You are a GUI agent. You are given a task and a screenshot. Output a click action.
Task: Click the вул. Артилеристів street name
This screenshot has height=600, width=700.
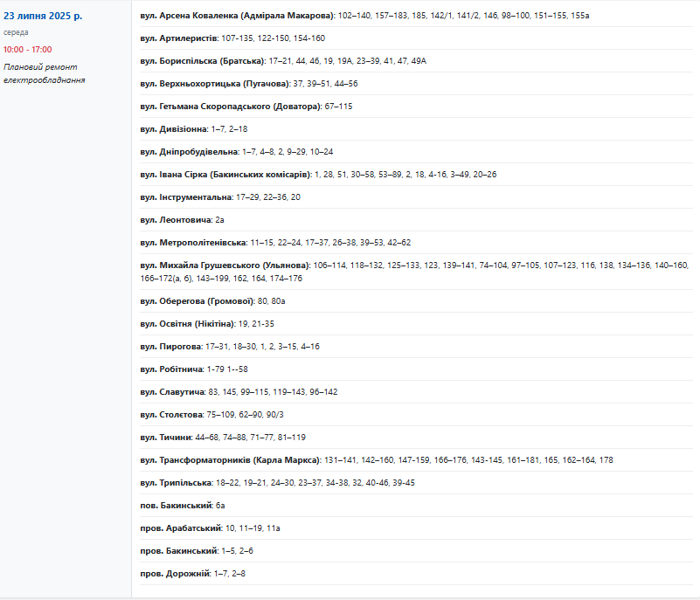tap(179, 38)
